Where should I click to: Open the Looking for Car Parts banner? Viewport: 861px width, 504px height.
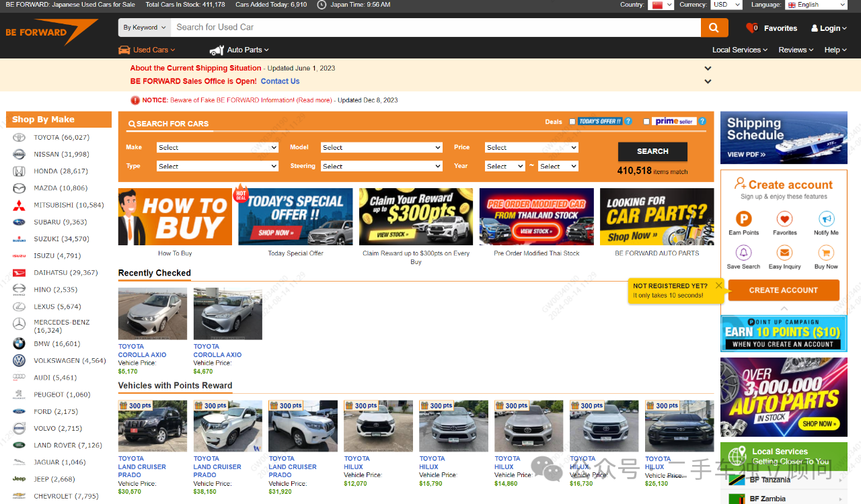pos(657,216)
